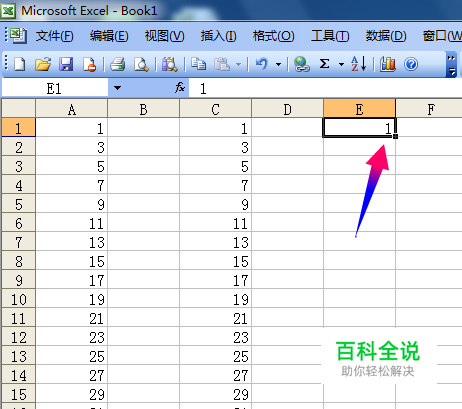Open Print Preview magnifier icon

point(141,64)
